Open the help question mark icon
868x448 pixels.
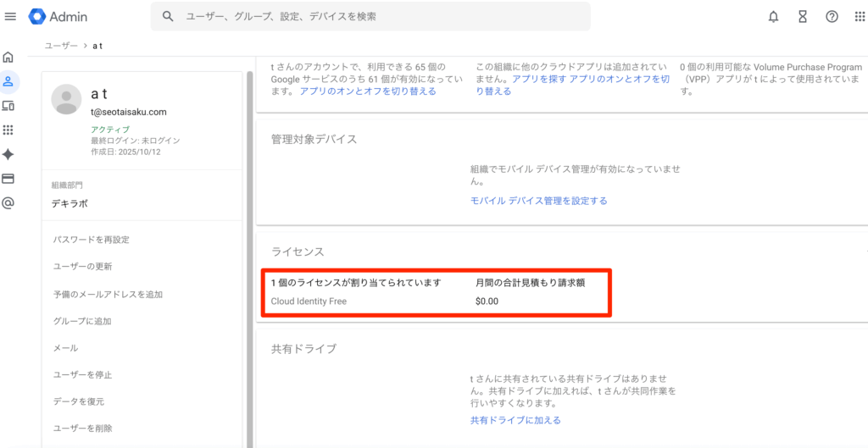tap(832, 17)
